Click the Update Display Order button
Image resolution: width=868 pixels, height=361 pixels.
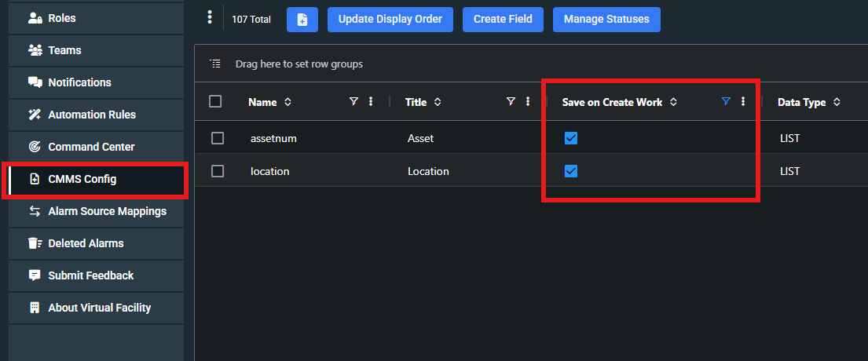[x=390, y=20]
